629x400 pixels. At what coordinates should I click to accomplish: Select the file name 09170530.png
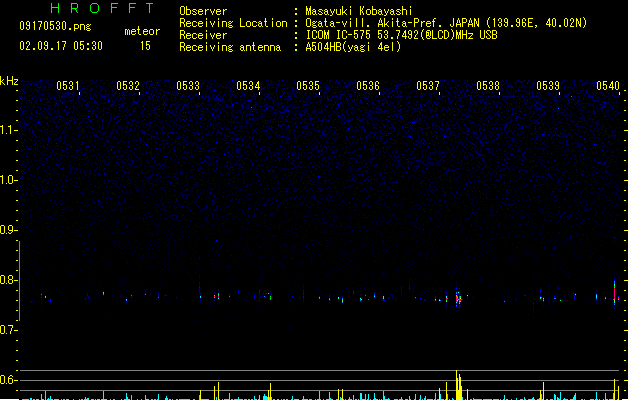pyautogui.click(x=55, y=26)
